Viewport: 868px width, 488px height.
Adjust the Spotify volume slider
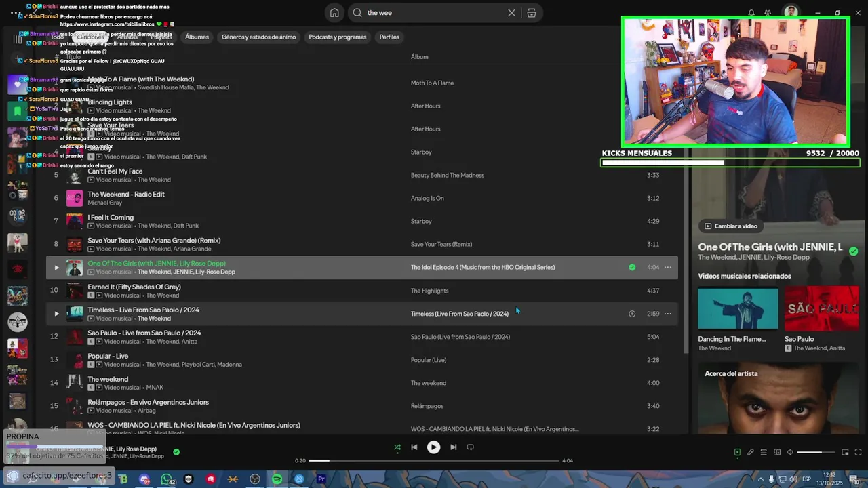[x=816, y=452]
